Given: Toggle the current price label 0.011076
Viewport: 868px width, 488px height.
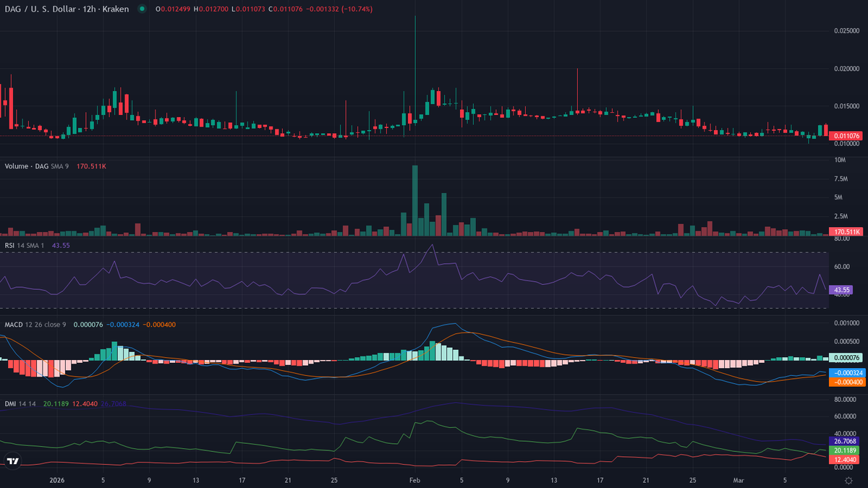Looking at the screenshot, I should click(846, 134).
